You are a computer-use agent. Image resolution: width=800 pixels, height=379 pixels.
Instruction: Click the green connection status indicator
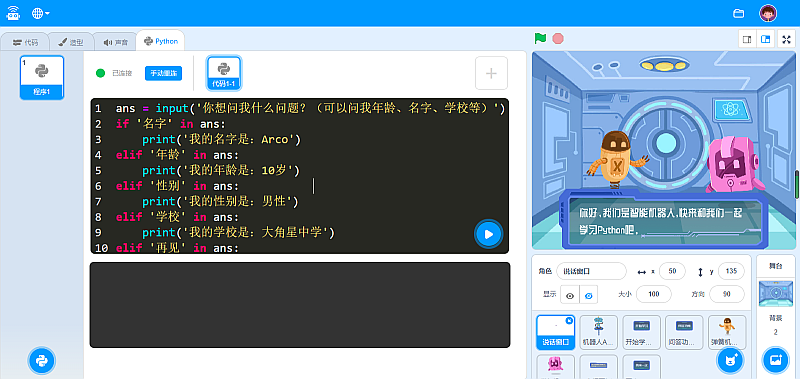click(x=101, y=73)
